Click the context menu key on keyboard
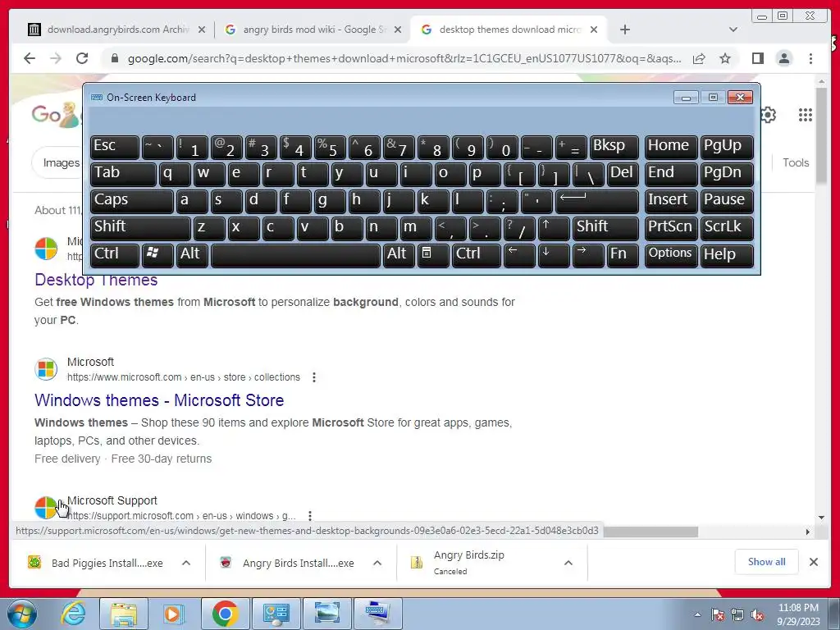This screenshot has width=840, height=630. 432,255
